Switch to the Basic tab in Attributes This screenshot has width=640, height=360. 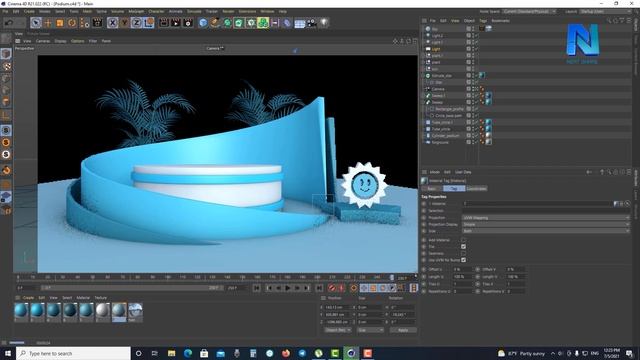[x=432, y=189]
